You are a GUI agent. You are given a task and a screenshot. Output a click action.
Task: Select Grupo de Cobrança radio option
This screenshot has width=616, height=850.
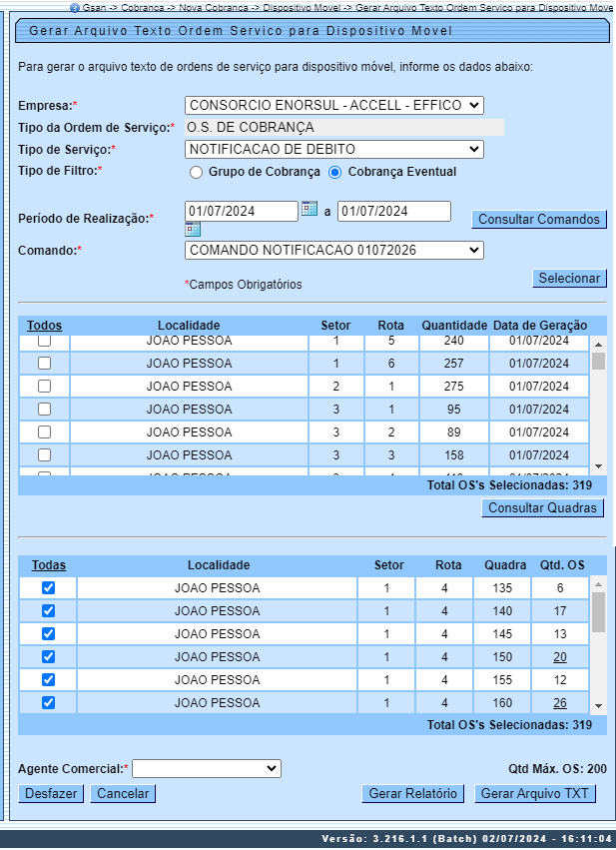197,172
